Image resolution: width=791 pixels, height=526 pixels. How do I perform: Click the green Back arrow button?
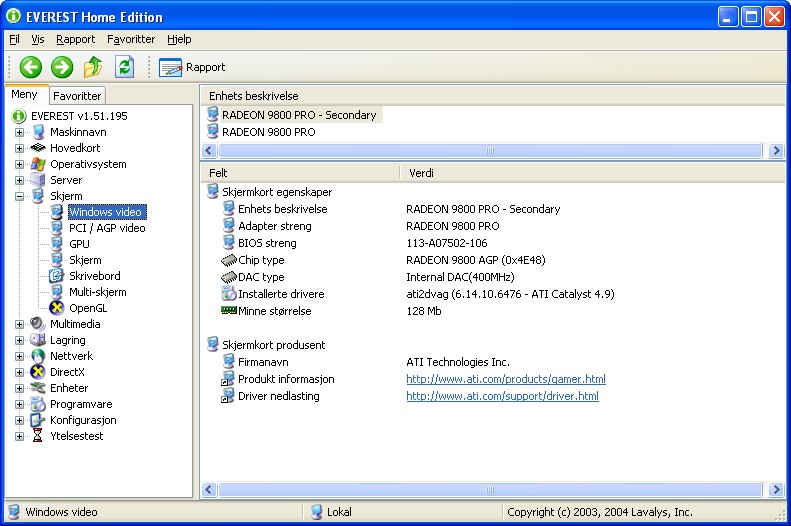click(x=30, y=67)
